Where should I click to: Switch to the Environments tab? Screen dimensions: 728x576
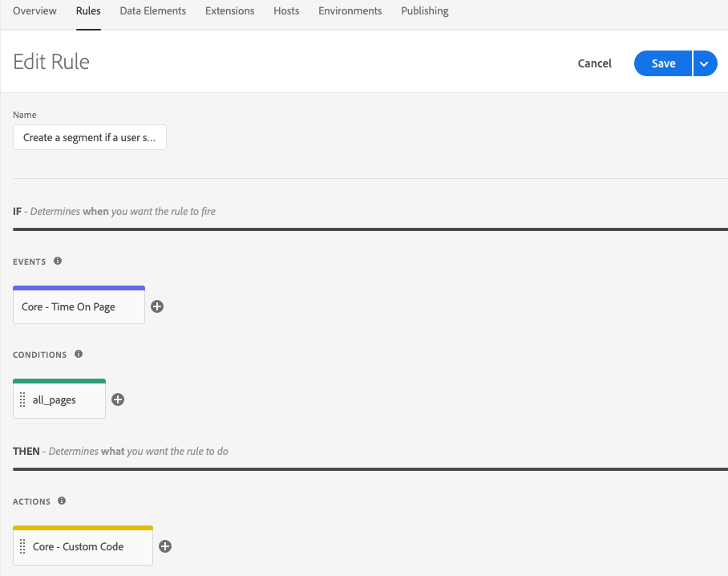350,10
